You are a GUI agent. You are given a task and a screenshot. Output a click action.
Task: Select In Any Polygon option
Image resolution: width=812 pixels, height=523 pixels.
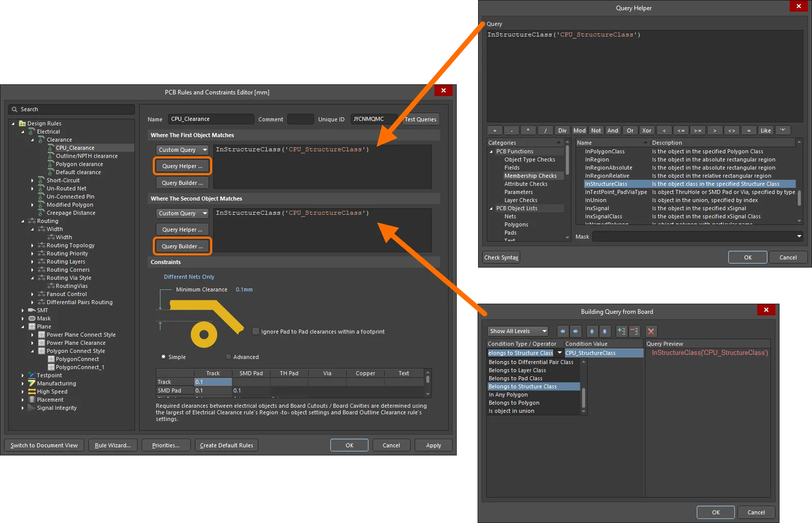[533, 395]
